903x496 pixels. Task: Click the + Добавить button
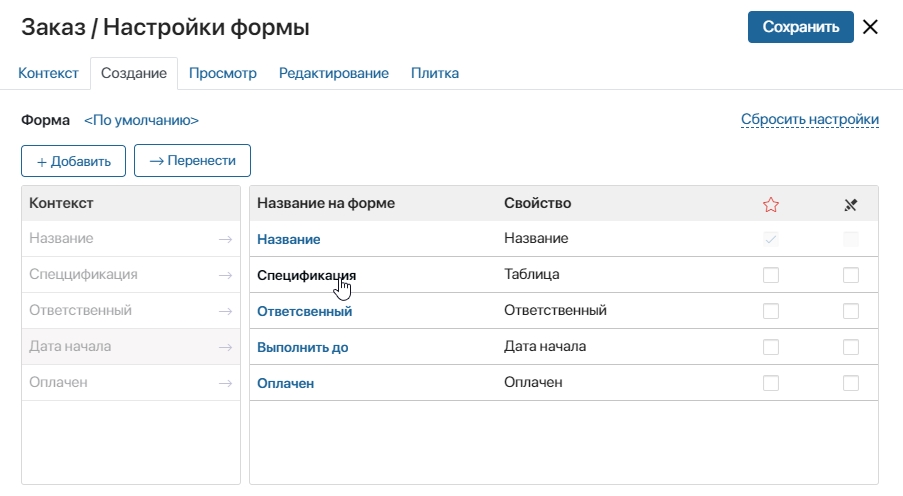click(x=73, y=161)
